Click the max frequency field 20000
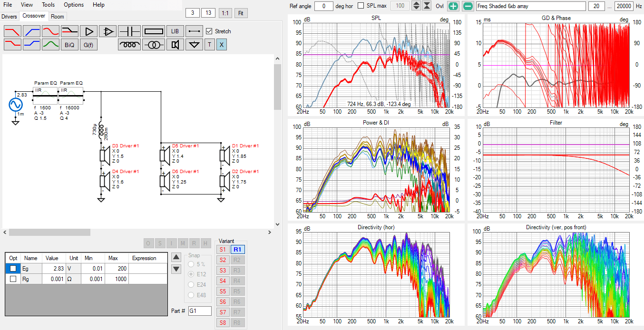Viewport: 644px width, 330px height. click(x=624, y=6)
